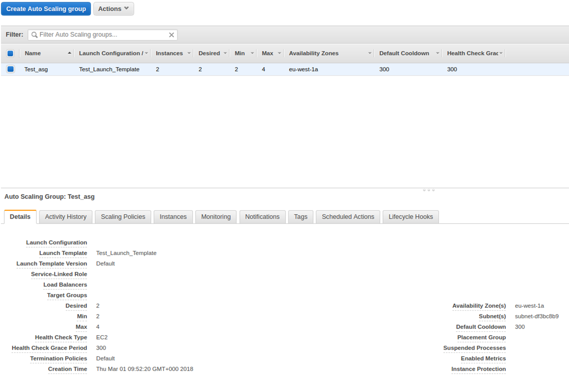The height and width of the screenshot is (392, 569).
Task: Click the search magnifier icon in filter
Action: 34,35
